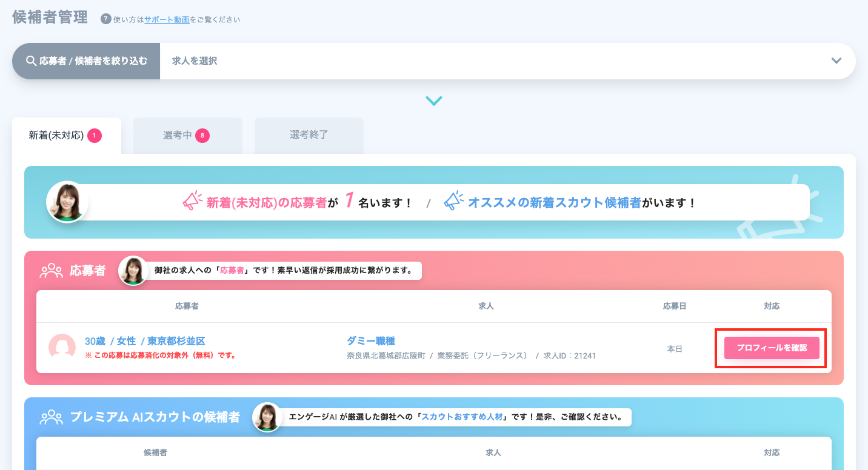868x470 pixels.
Task: Switch to the 選考中 tab
Action: pyautogui.click(x=188, y=136)
